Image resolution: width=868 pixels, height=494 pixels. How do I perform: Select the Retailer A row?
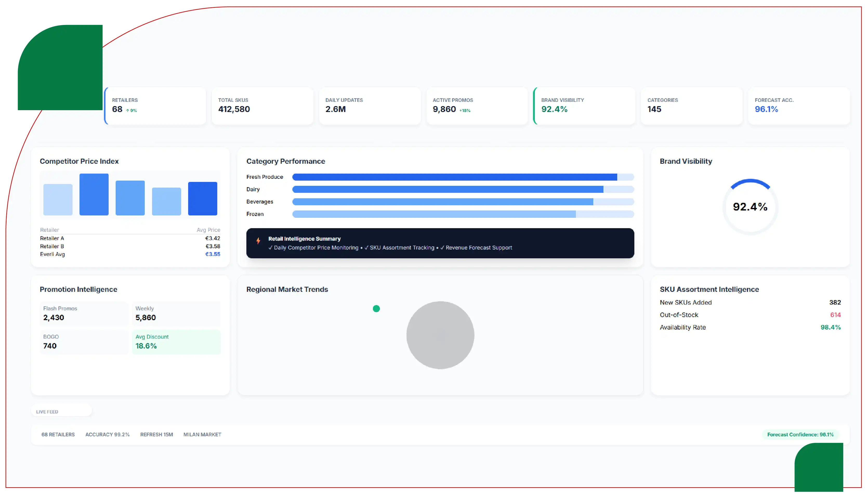click(x=130, y=238)
